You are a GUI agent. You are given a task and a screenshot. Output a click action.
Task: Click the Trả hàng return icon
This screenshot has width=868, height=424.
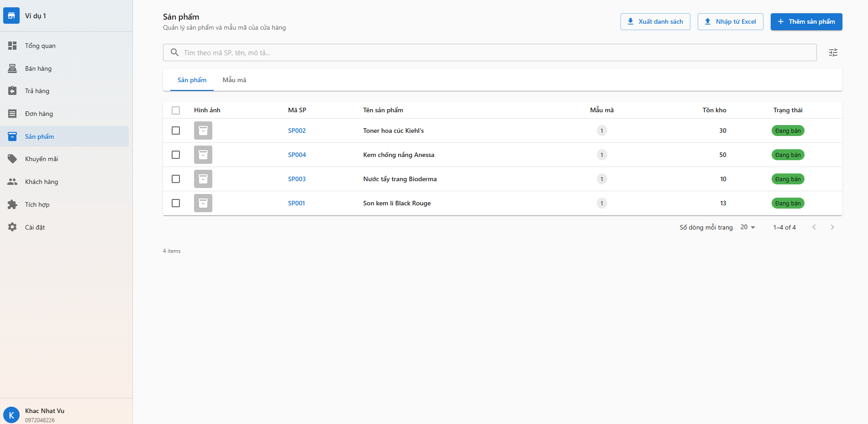12,91
